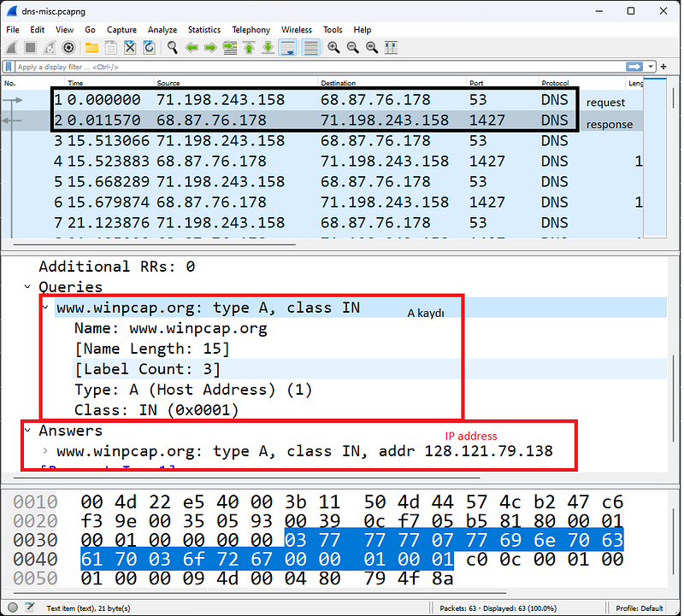Start a new capture with shark fin icon

click(x=12, y=48)
